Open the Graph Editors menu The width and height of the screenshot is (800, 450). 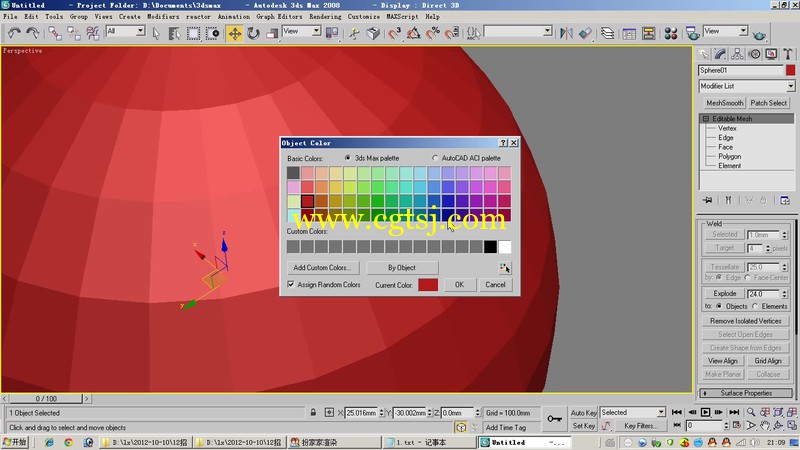pos(279,17)
